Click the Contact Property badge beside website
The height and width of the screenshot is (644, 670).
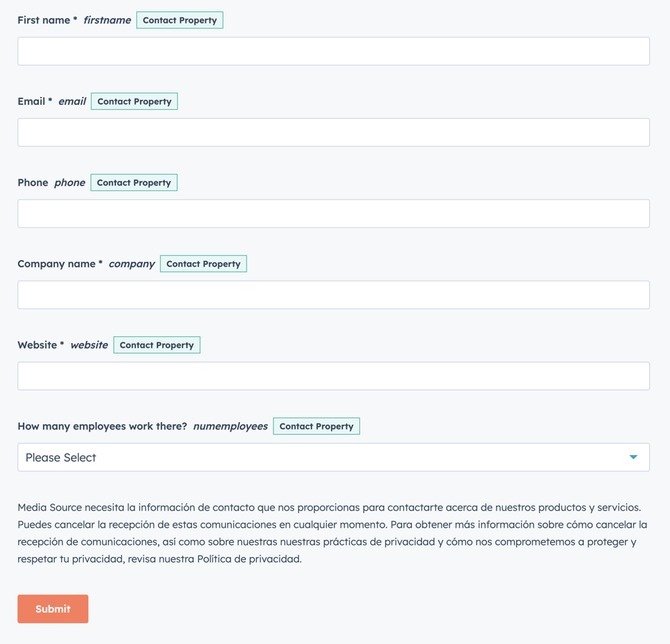pyautogui.click(x=156, y=344)
